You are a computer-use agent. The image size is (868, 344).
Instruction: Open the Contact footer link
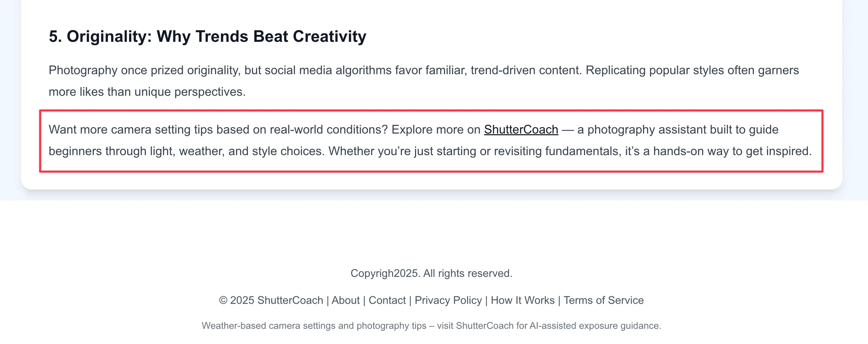tap(387, 300)
